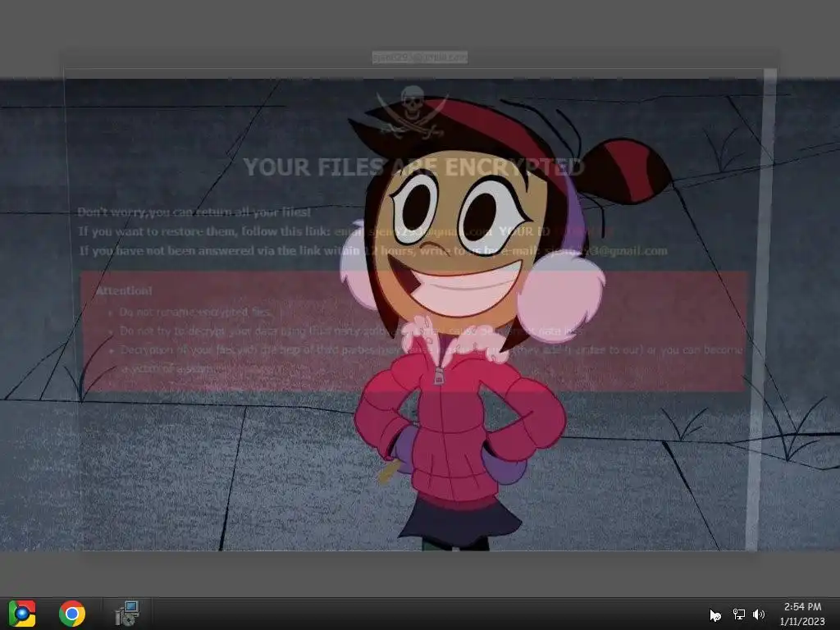Click the 'Attention!' heading in red box

[x=124, y=290]
